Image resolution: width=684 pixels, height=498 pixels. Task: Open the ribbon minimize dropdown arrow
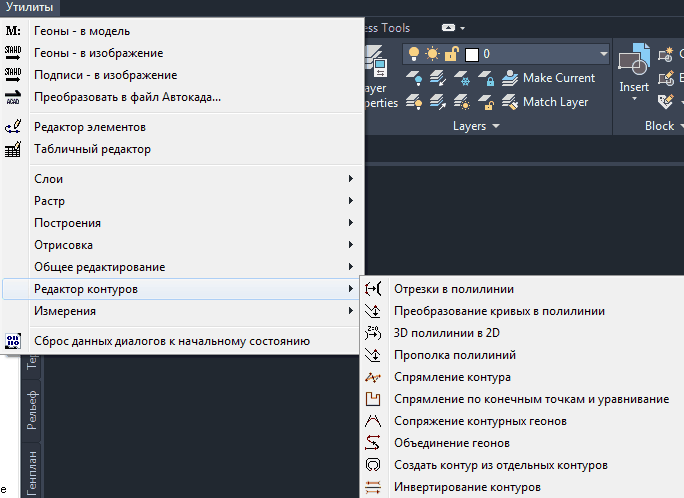(463, 28)
